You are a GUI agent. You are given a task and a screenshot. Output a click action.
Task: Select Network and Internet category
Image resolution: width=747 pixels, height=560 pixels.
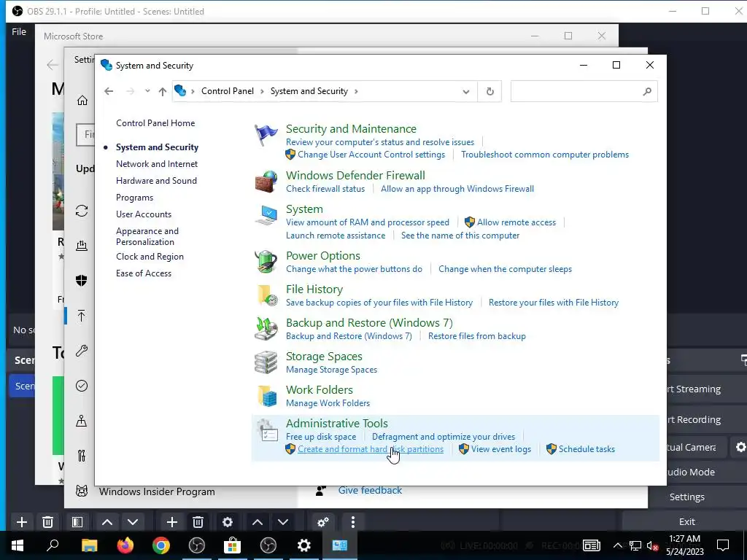tap(157, 164)
